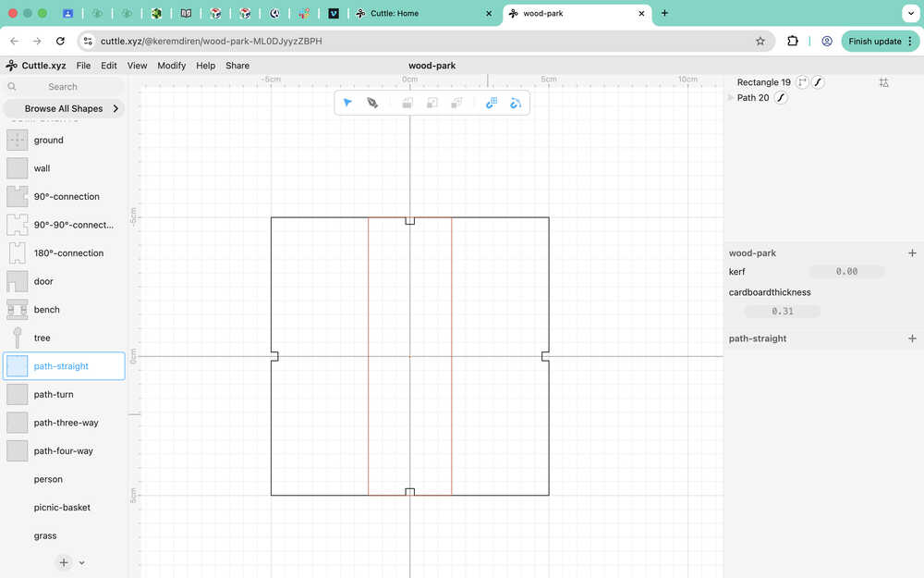Open the Modify menu
The height and width of the screenshot is (578, 924).
(172, 66)
